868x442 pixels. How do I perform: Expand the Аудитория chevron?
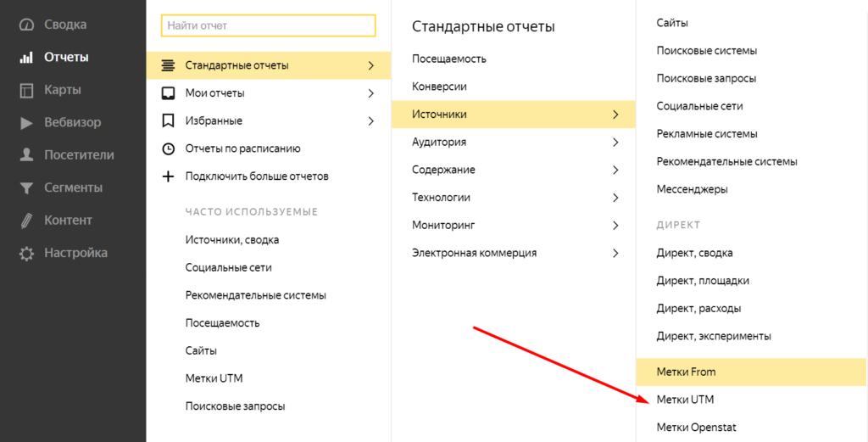[x=615, y=143]
